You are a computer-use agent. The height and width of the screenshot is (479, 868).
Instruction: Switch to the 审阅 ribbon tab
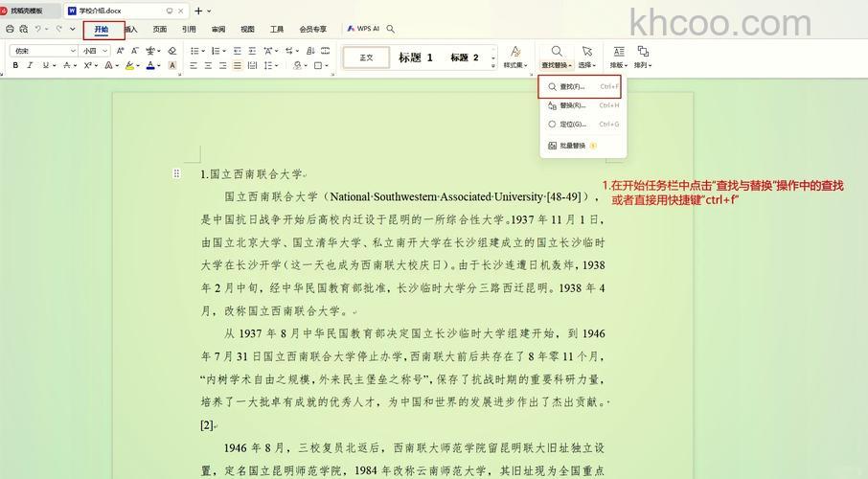coord(218,30)
